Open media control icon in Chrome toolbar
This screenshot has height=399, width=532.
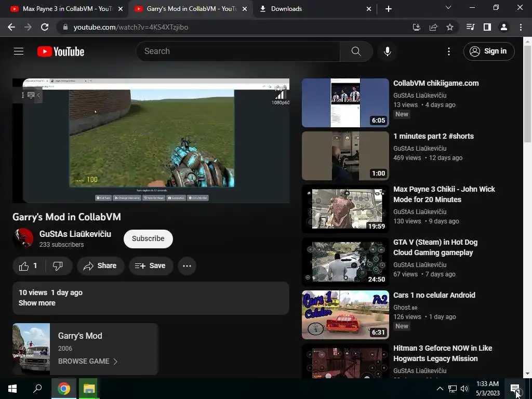(470, 27)
